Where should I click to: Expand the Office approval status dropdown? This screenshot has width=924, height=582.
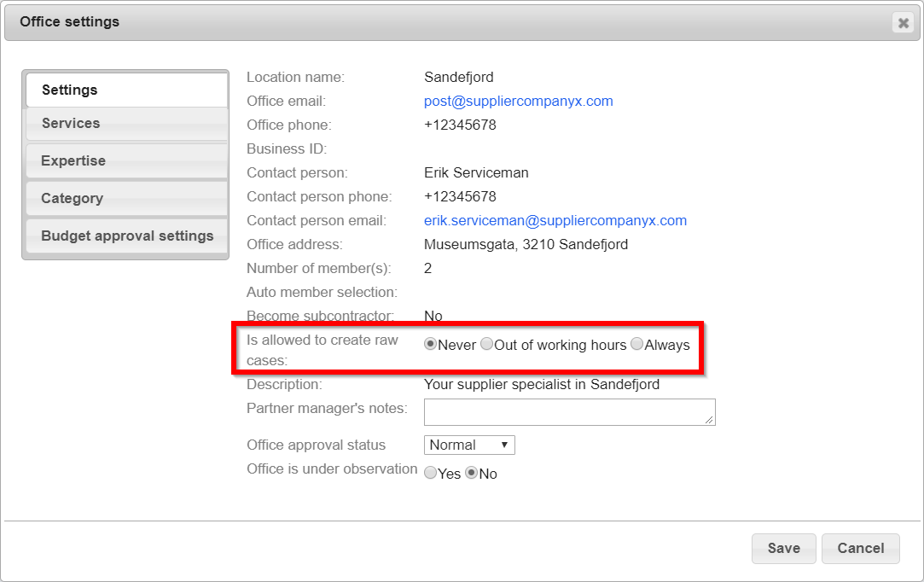469,445
